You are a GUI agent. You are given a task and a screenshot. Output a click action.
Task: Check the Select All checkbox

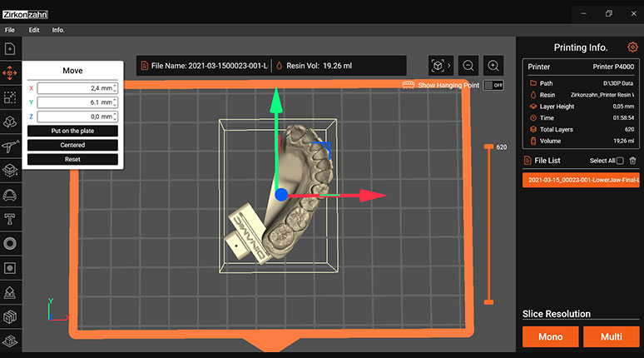tap(620, 161)
